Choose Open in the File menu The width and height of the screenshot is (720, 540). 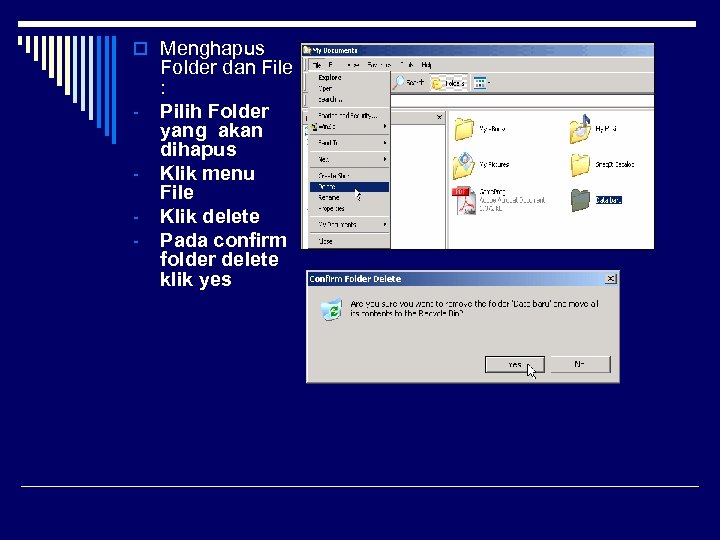coord(349,89)
